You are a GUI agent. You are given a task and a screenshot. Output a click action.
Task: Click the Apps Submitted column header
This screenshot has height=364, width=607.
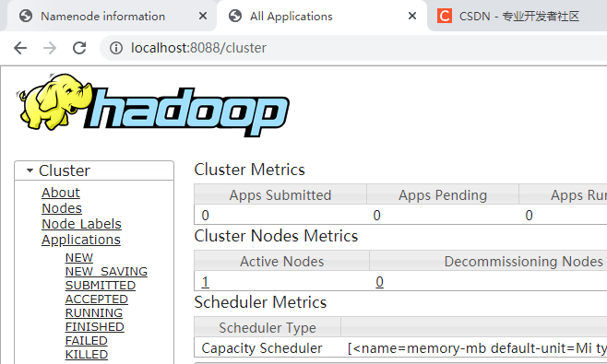point(280,194)
